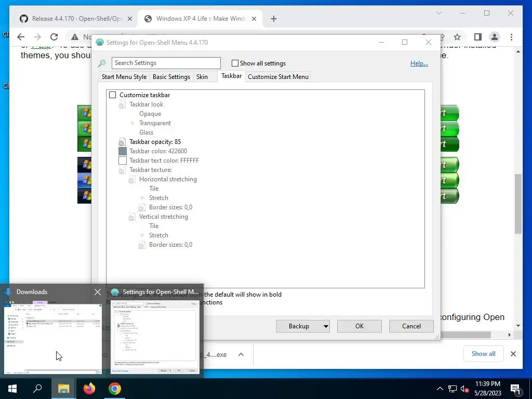Click the Taskbar text color FFFFFF swatch
Viewport: 532px width, 399px height.
[x=123, y=161]
